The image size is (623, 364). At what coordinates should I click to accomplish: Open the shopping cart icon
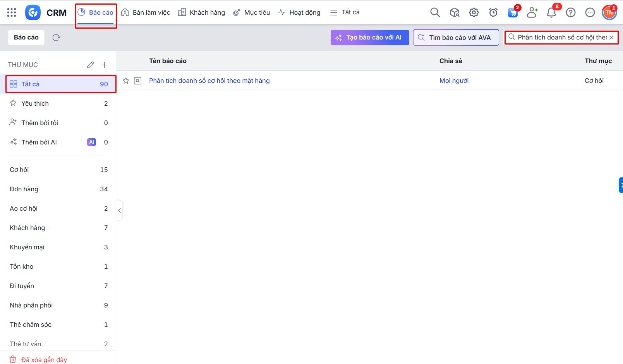click(513, 13)
